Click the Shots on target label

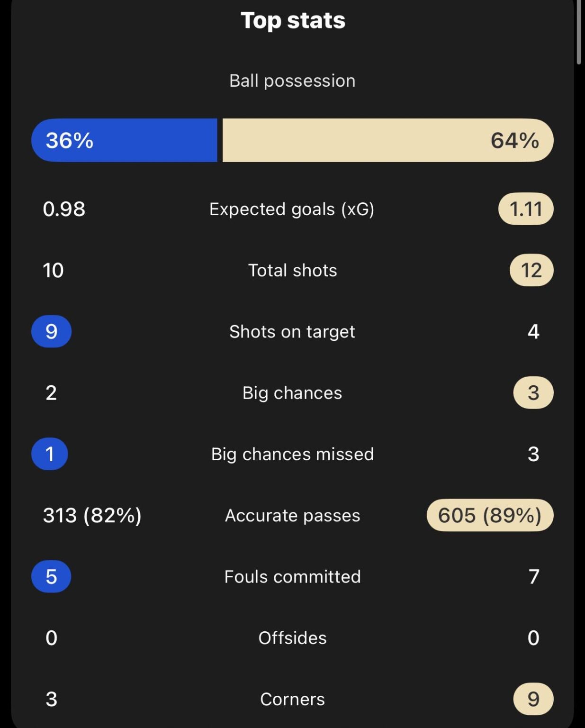[292, 331]
